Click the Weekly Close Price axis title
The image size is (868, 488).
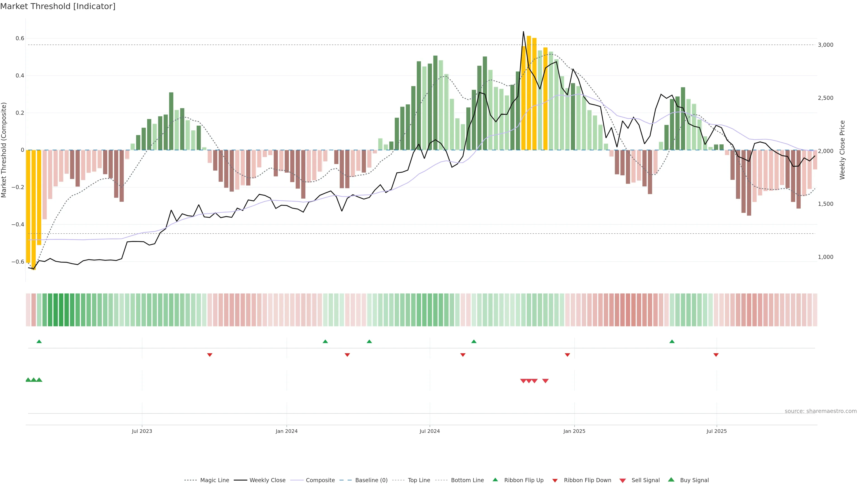[x=842, y=150]
